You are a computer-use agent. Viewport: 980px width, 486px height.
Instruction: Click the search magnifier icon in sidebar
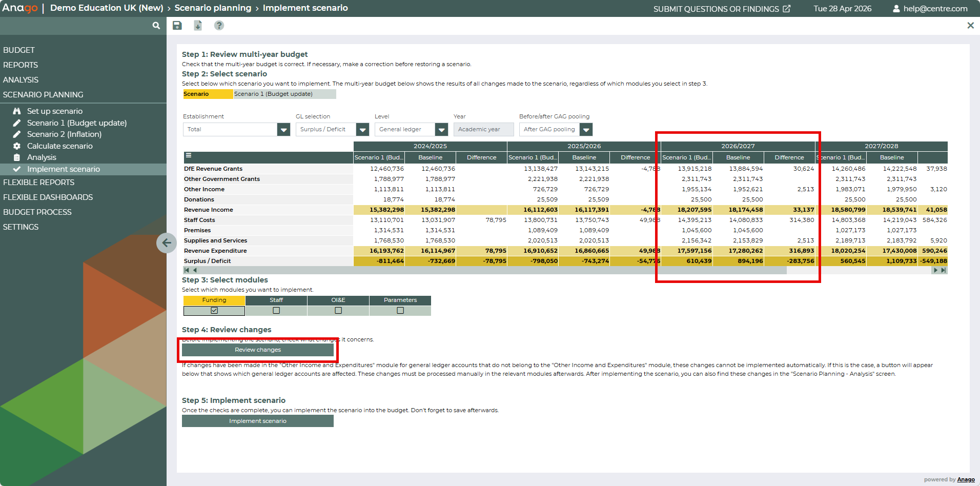[156, 26]
